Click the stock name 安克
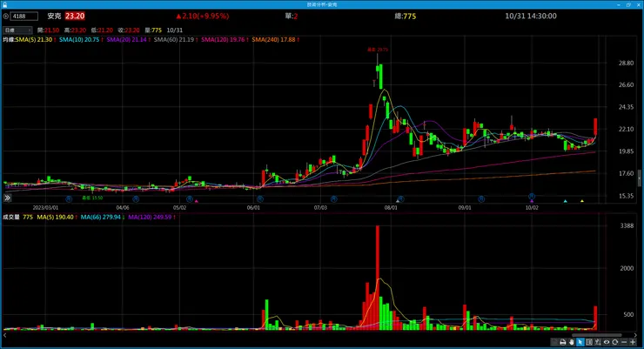 [54, 16]
